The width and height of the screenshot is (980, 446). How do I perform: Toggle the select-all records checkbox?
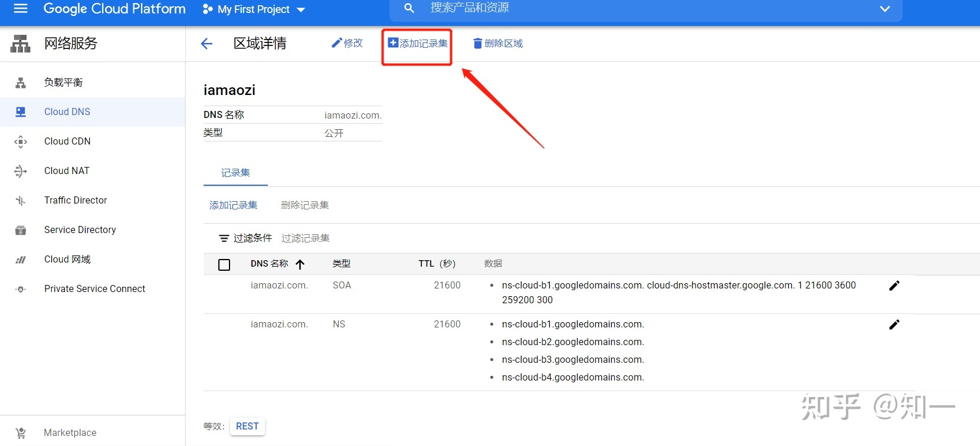pos(224,264)
